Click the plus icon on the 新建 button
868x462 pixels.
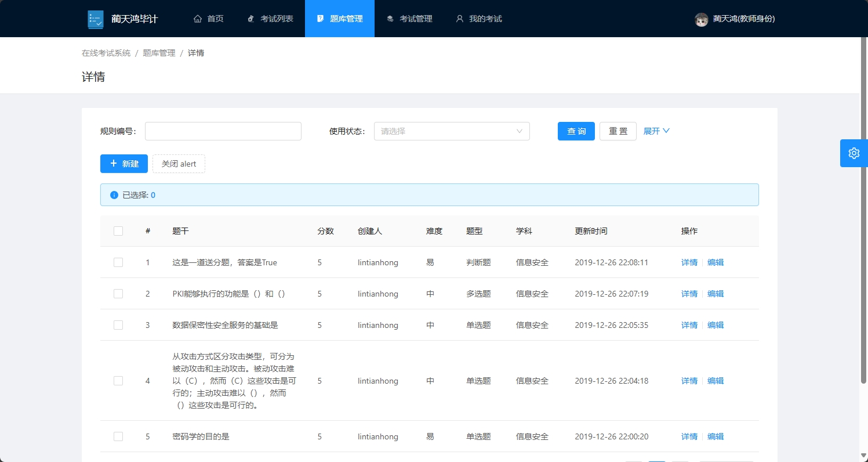(x=114, y=164)
